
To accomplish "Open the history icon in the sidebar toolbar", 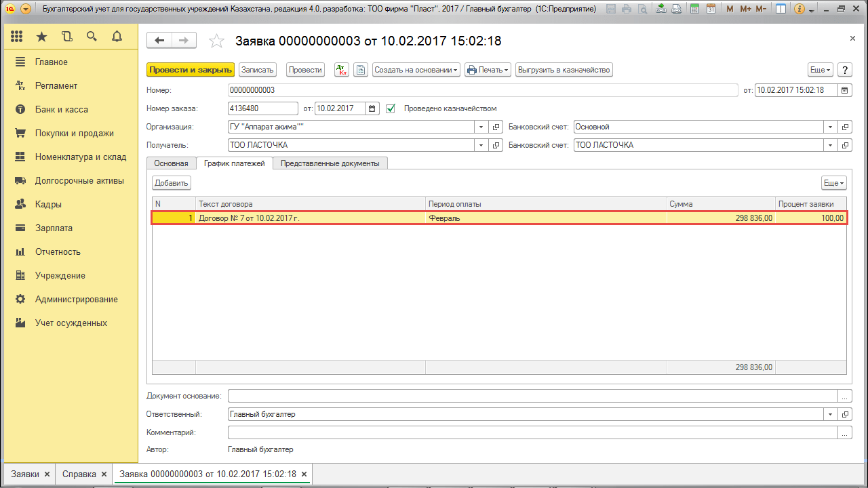I will click(x=66, y=37).
